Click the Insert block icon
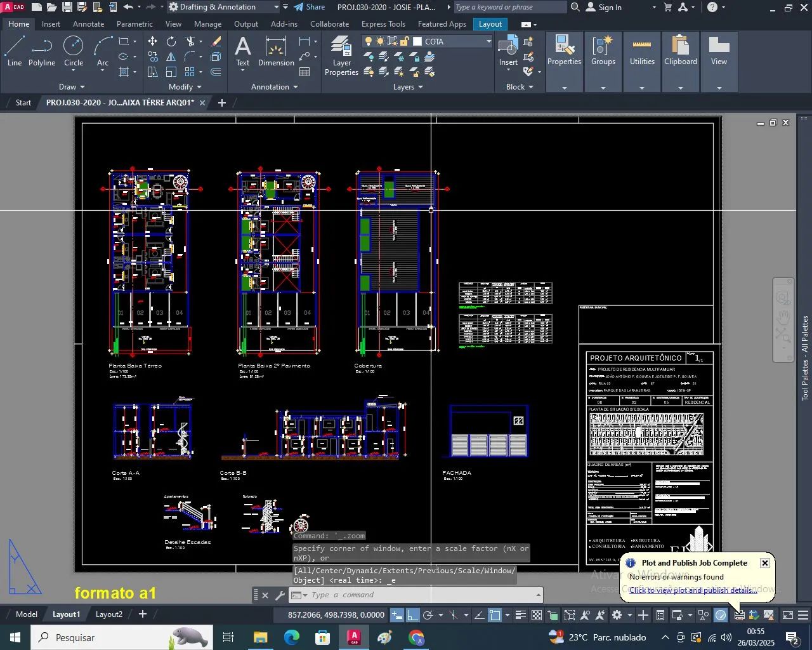Viewport: 812px width, 650px height. click(508, 51)
